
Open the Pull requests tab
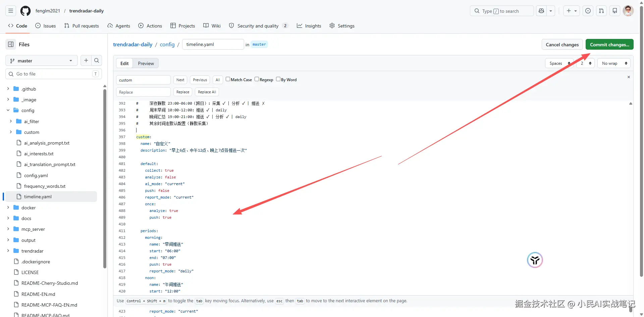point(82,26)
